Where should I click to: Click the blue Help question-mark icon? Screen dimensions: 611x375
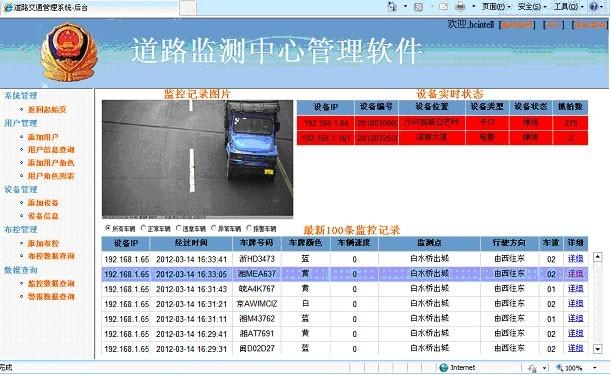594,7
